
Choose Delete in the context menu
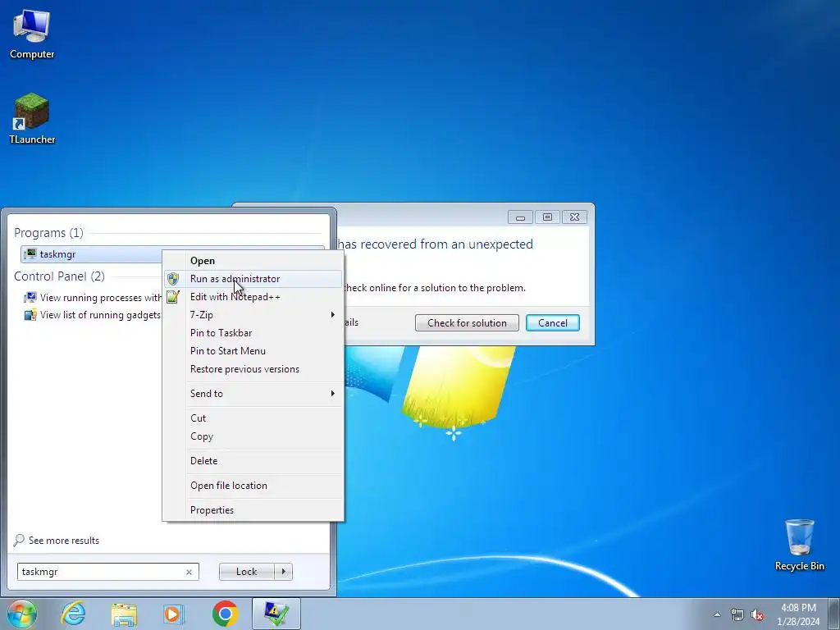(x=253, y=461)
